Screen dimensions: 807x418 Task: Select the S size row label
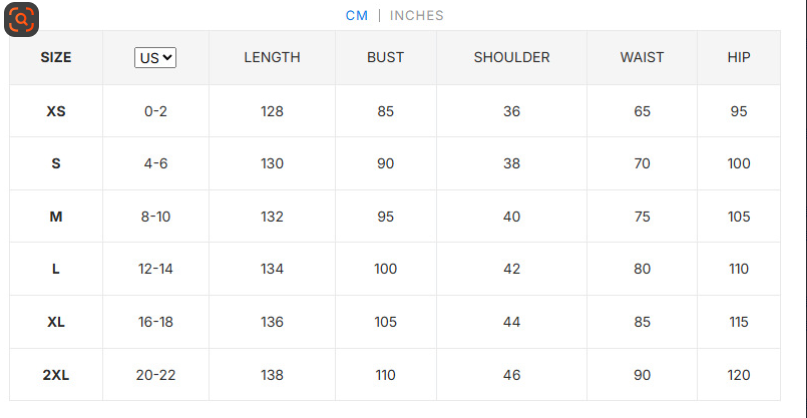[x=56, y=164]
